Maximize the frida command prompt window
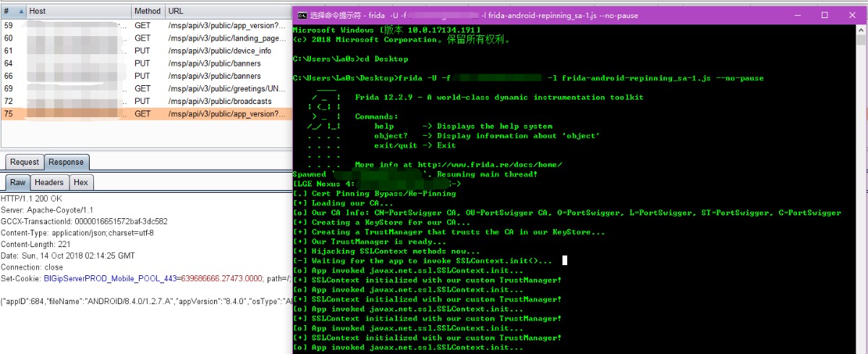This screenshot has height=354, width=868. 824,14
